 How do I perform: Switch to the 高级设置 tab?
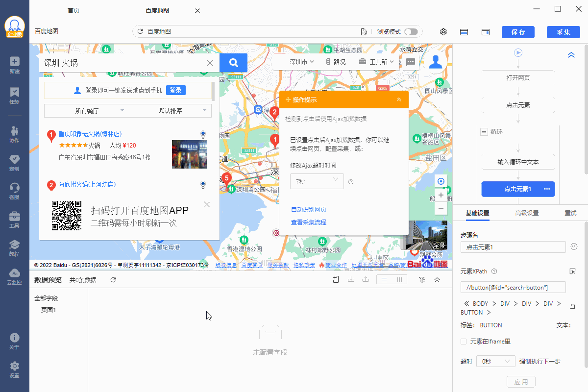[527, 213]
